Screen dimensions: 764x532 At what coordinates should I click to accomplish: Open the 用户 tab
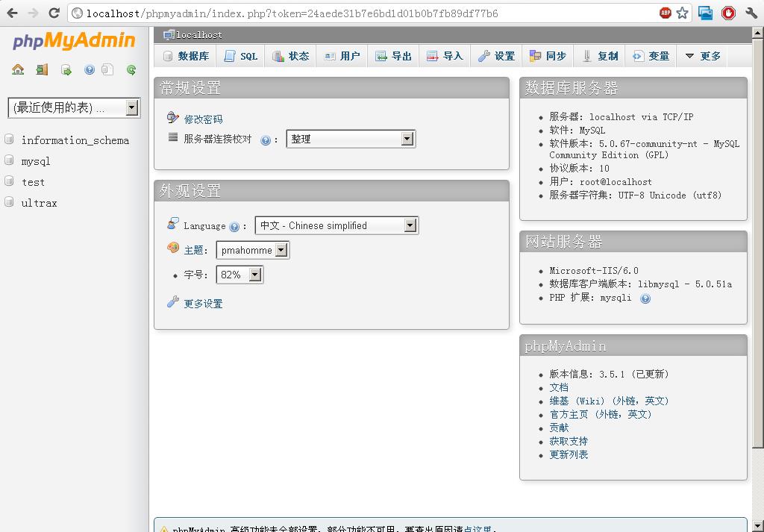[x=342, y=56]
